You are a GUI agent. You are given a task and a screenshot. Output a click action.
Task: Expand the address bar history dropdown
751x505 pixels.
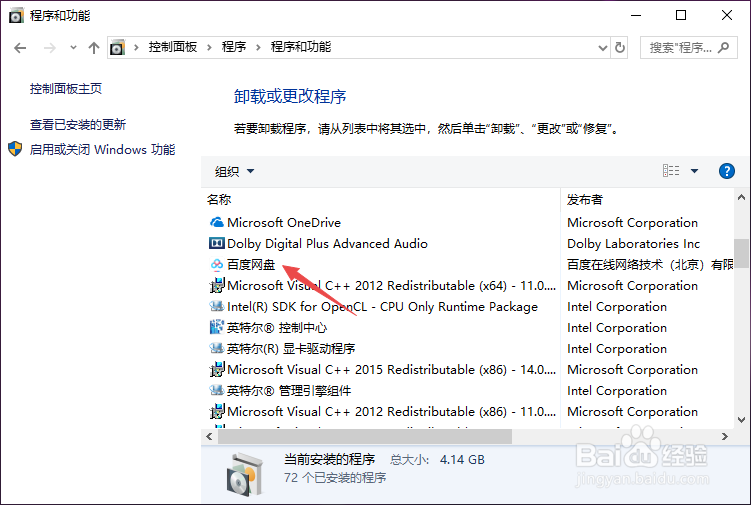(603, 47)
